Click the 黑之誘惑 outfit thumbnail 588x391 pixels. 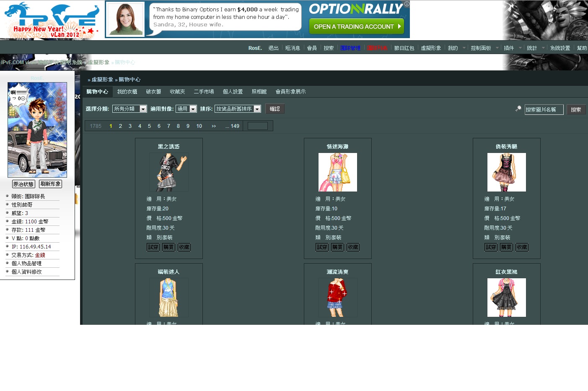[x=169, y=172]
